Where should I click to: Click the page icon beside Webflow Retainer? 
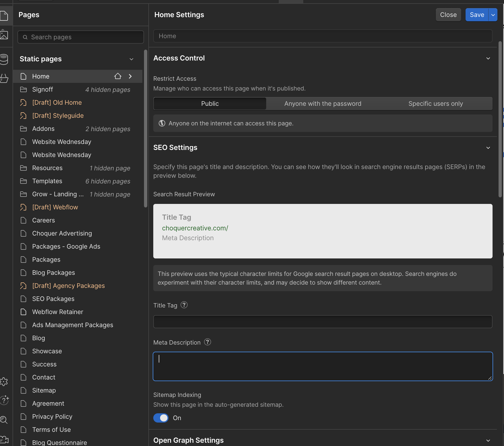coord(23,312)
